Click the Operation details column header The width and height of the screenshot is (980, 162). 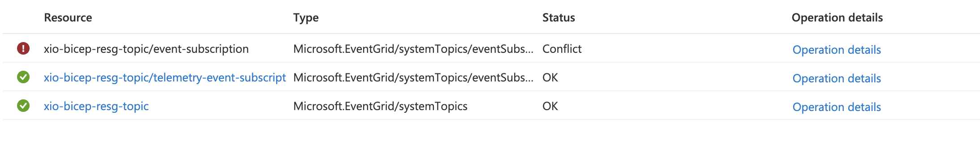[x=837, y=17]
